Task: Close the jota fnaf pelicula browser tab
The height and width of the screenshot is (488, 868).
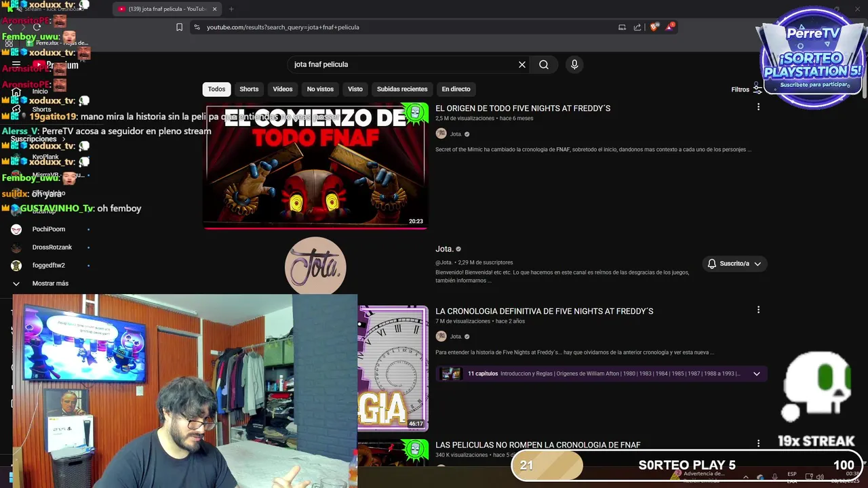Action: [x=215, y=9]
